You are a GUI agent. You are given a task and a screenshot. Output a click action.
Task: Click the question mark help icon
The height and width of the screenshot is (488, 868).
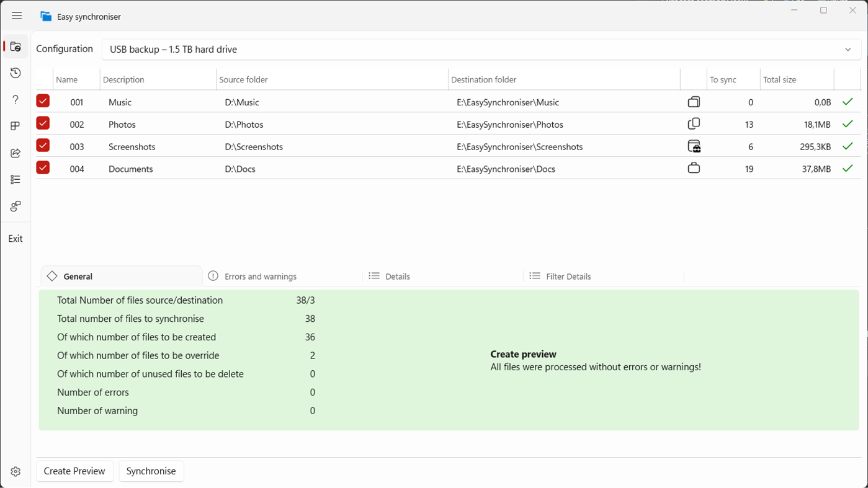pos(16,100)
